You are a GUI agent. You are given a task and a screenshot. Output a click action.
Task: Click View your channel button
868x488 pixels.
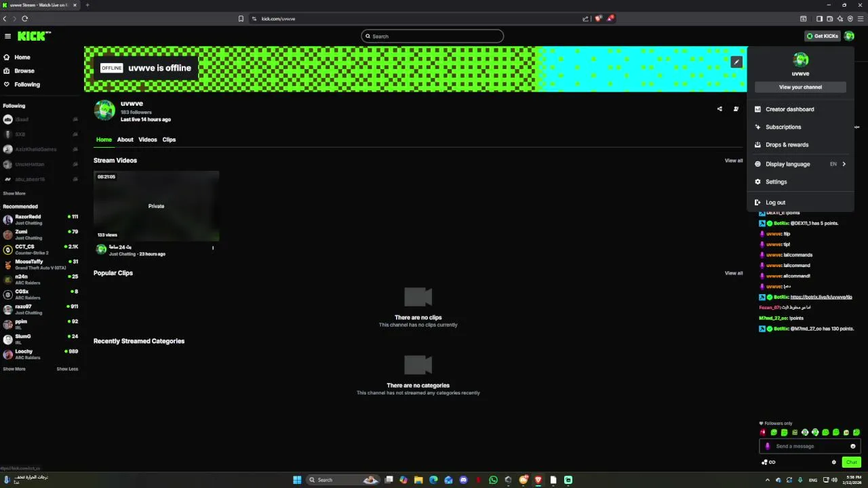coord(800,87)
